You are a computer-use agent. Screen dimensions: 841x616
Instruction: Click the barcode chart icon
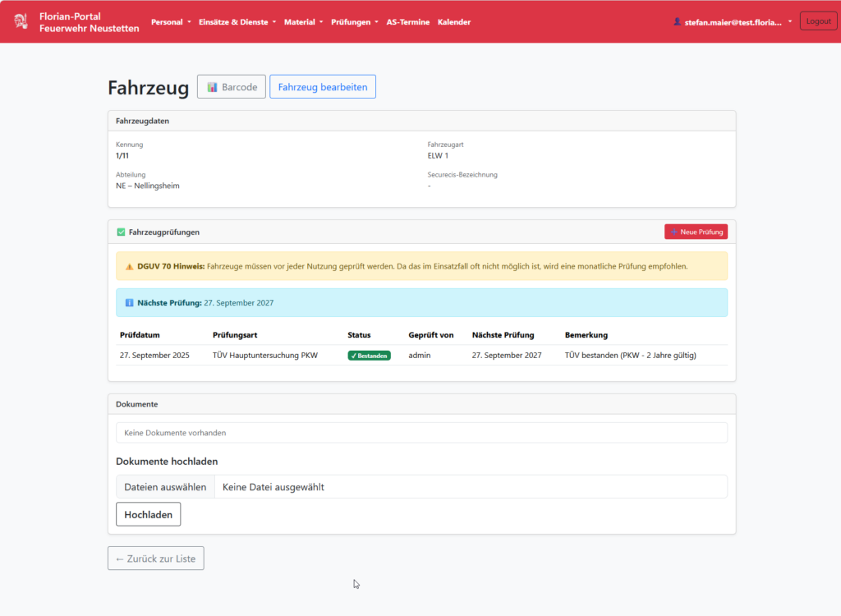[x=212, y=87]
